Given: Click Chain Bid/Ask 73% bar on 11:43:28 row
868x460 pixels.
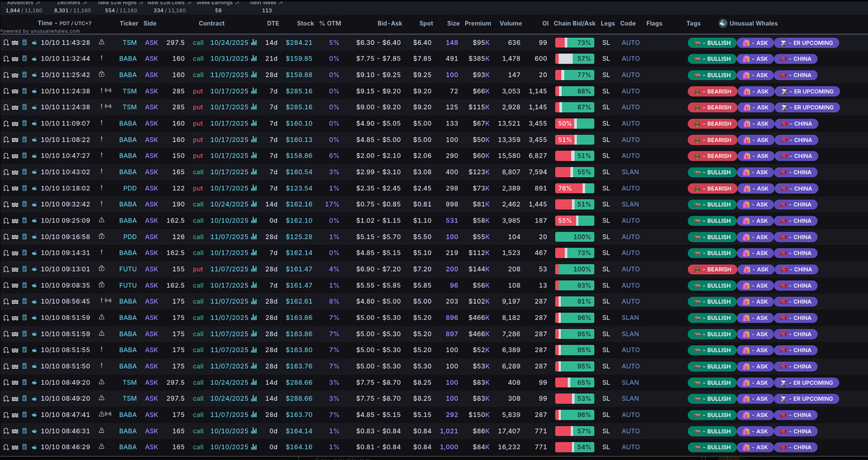Looking at the screenshot, I should tap(575, 43).
